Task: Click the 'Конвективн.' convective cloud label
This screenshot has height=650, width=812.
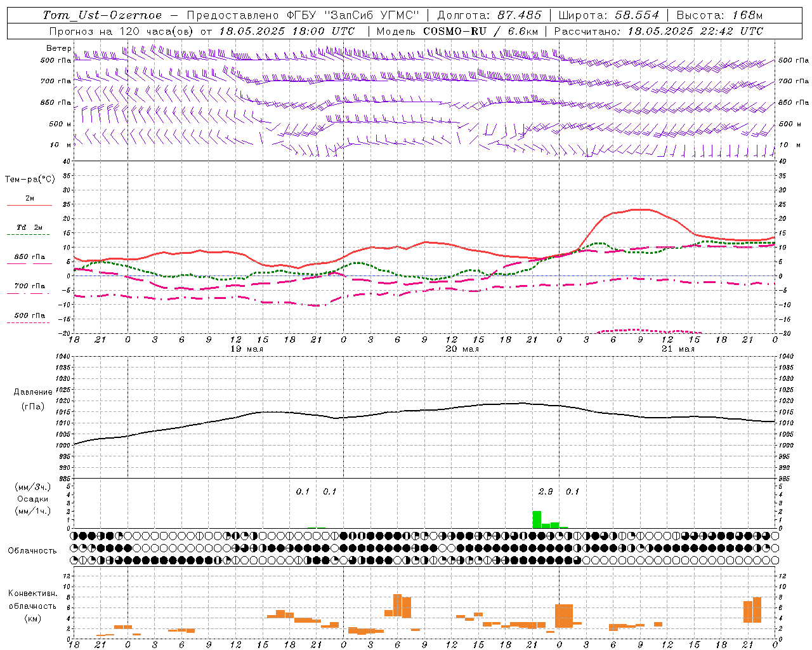Action: click(32, 594)
